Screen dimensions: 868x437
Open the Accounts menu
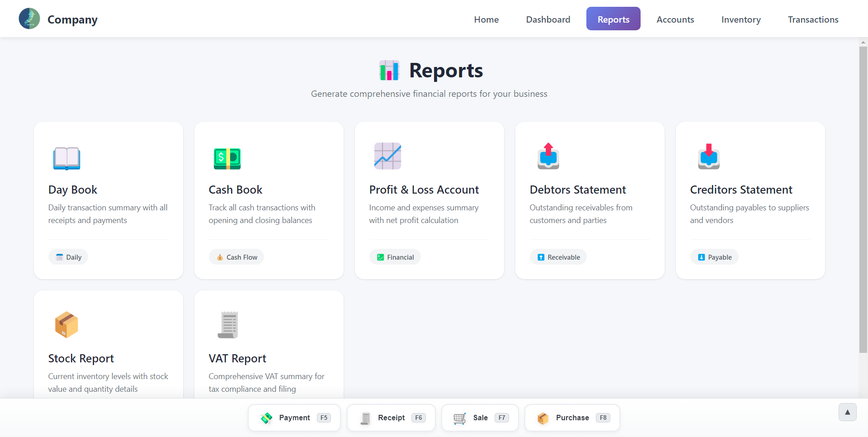(x=675, y=19)
